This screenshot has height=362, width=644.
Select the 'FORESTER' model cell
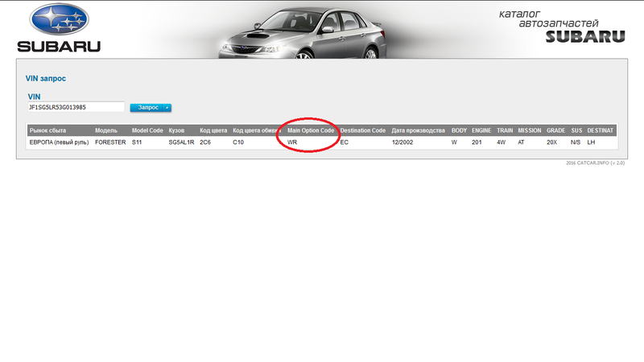pyautogui.click(x=110, y=142)
